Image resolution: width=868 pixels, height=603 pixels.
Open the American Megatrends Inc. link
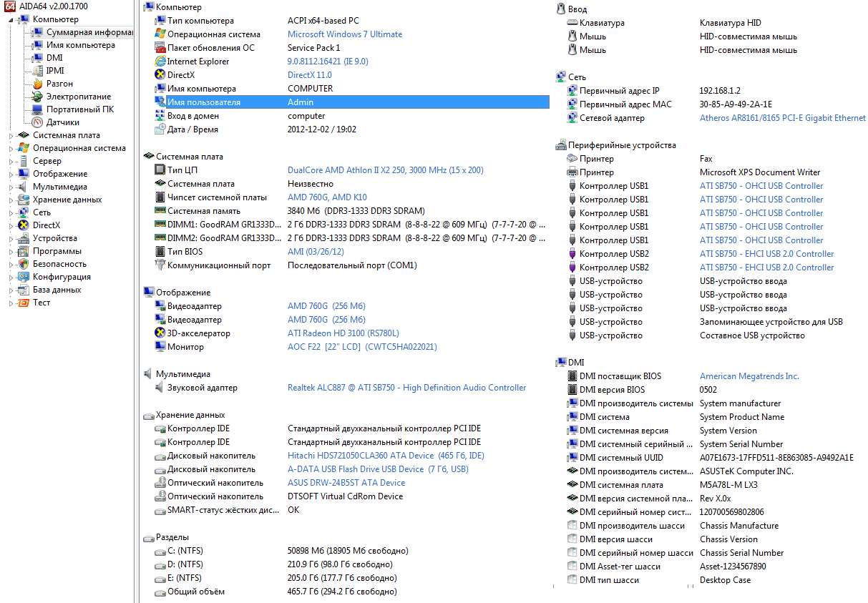click(749, 376)
